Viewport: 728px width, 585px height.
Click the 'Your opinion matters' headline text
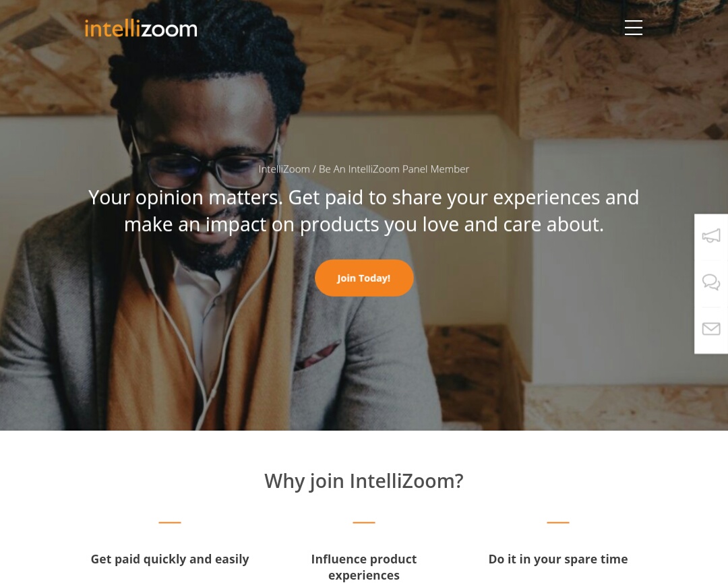(x=364, y=211)
